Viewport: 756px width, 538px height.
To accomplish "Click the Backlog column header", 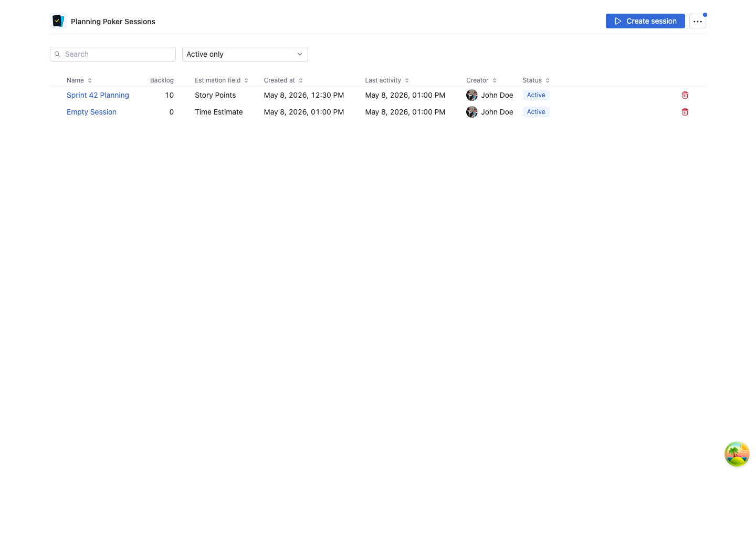I will click(162, 80).
